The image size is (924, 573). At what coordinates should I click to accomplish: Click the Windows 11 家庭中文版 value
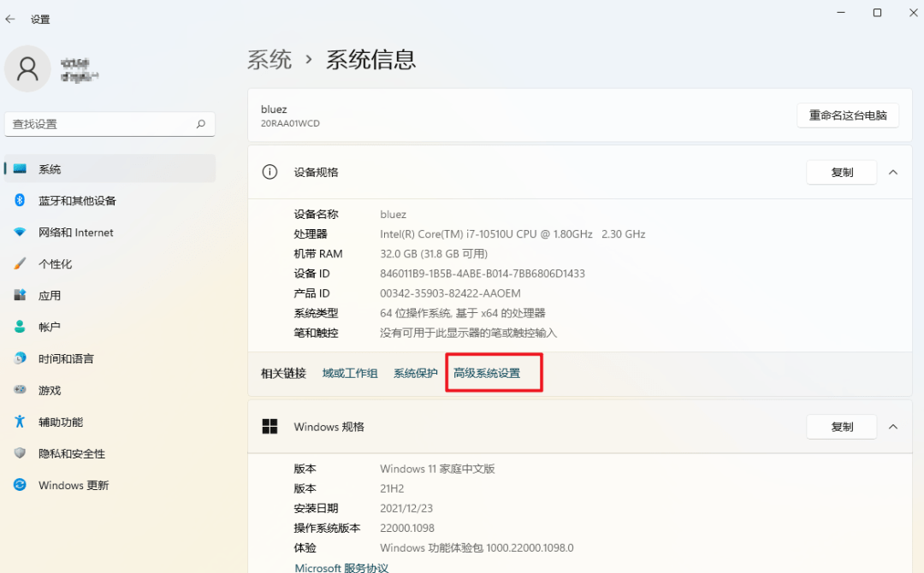click(437, 469)
